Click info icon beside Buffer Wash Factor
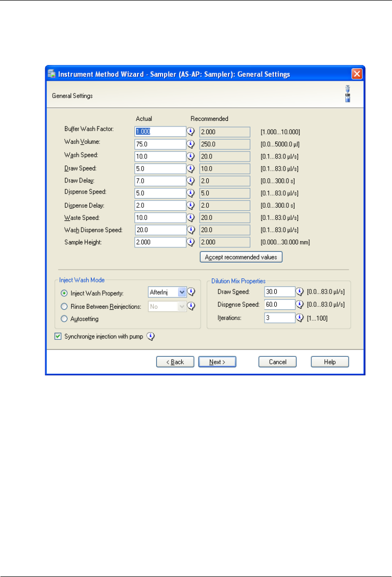This screenshot has width=392, height=577. (x=190, y=132)
